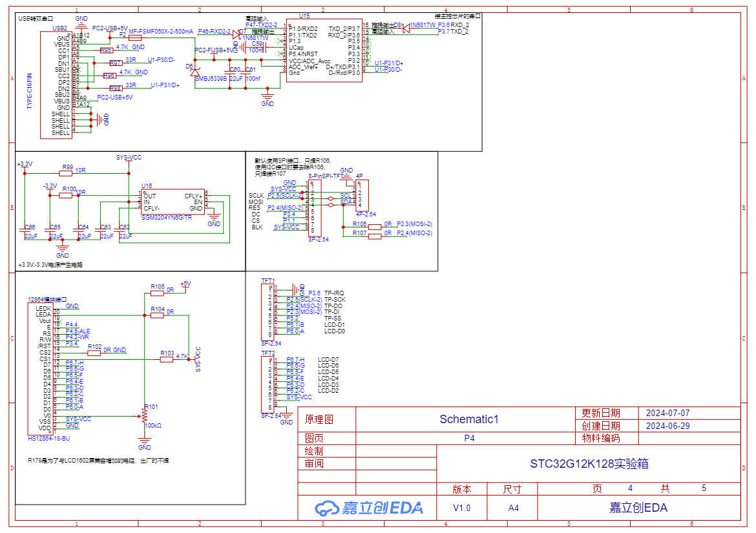756x533 pixels.
Task: Click the USB2 connector designator
Action: tap(60, 28)
